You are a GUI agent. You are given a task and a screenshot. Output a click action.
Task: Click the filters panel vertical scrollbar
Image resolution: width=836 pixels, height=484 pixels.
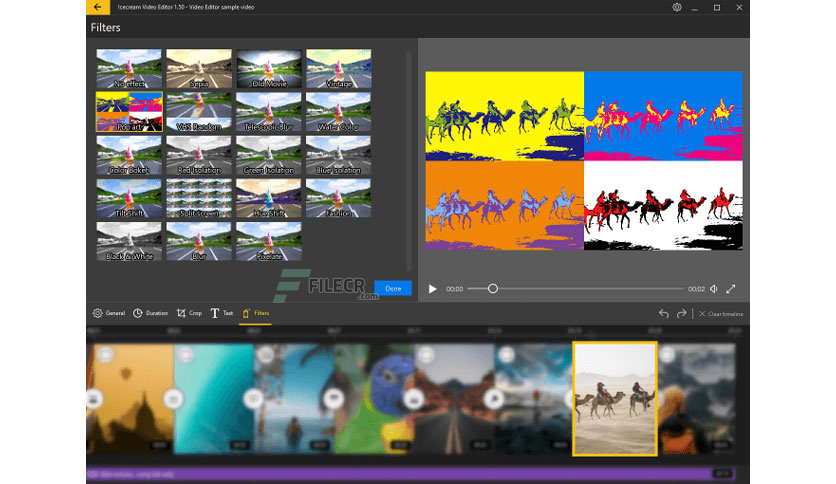409,160
